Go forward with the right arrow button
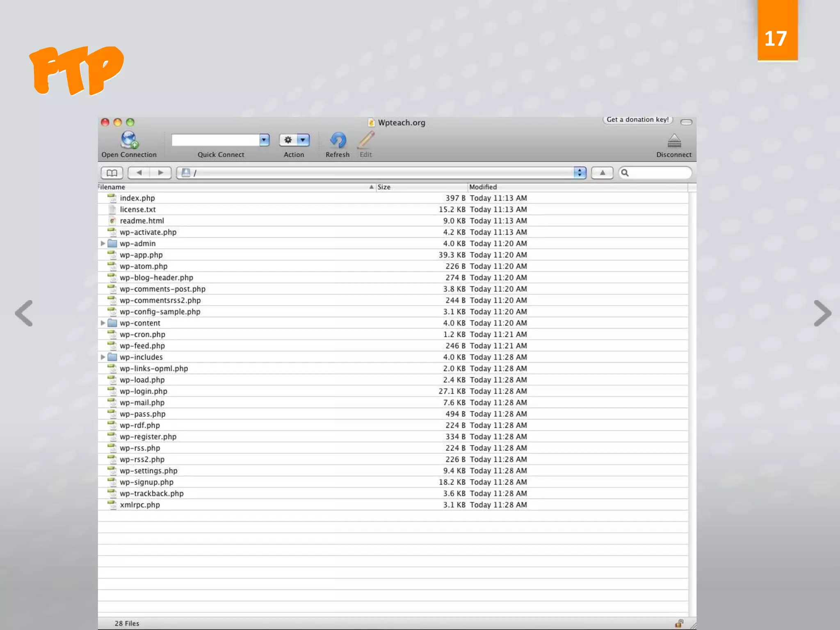This screenshot has width=840, height=630. [x=160, y=173]
